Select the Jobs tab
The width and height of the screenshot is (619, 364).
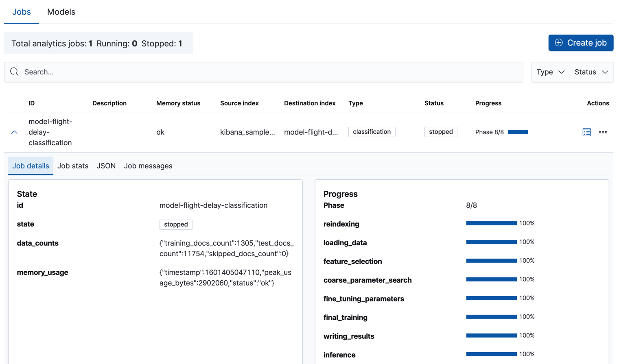coord(21,12)
